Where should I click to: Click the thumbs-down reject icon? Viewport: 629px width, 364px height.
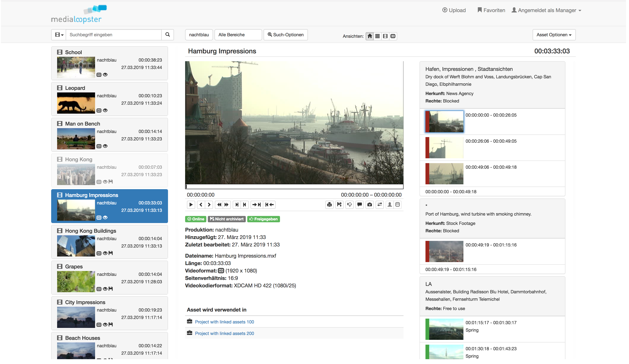(x=349, y=205)
